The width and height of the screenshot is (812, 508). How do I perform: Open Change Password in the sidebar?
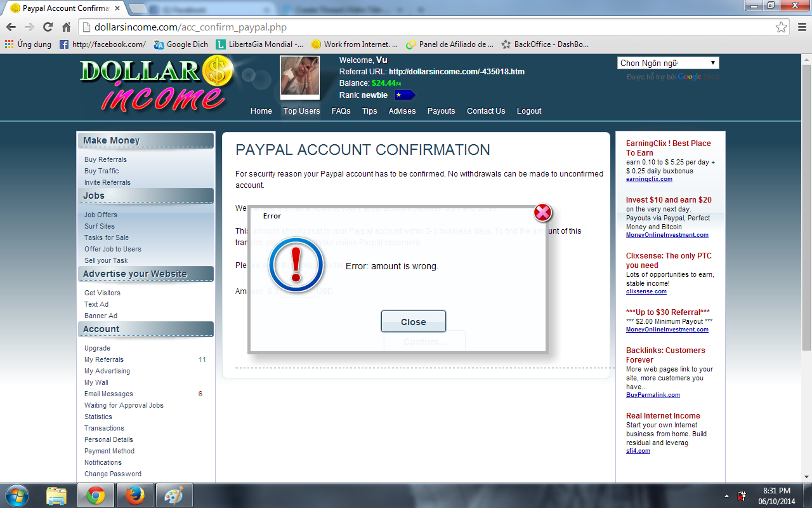tap(113, 474)
